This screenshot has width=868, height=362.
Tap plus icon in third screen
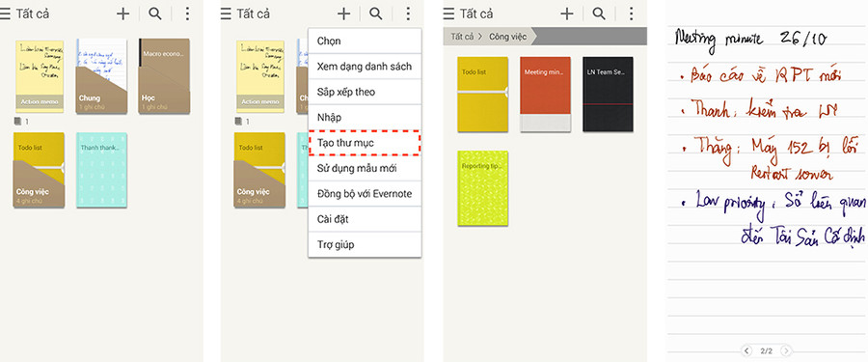point(567,14)
